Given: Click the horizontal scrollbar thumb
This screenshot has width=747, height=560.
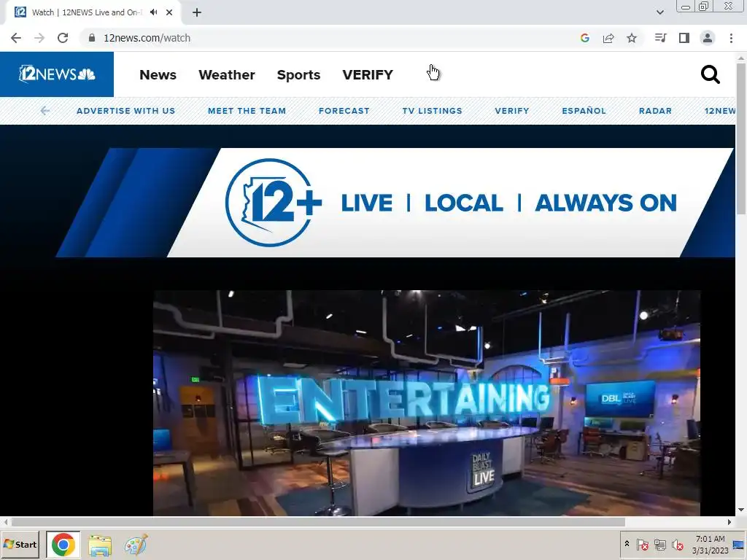Looking at the screenshot, I should pos(318,522).
